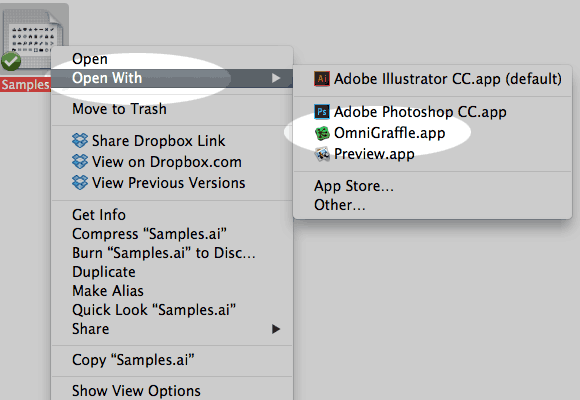Click the green sync checkmark badge

coord(11,61)
